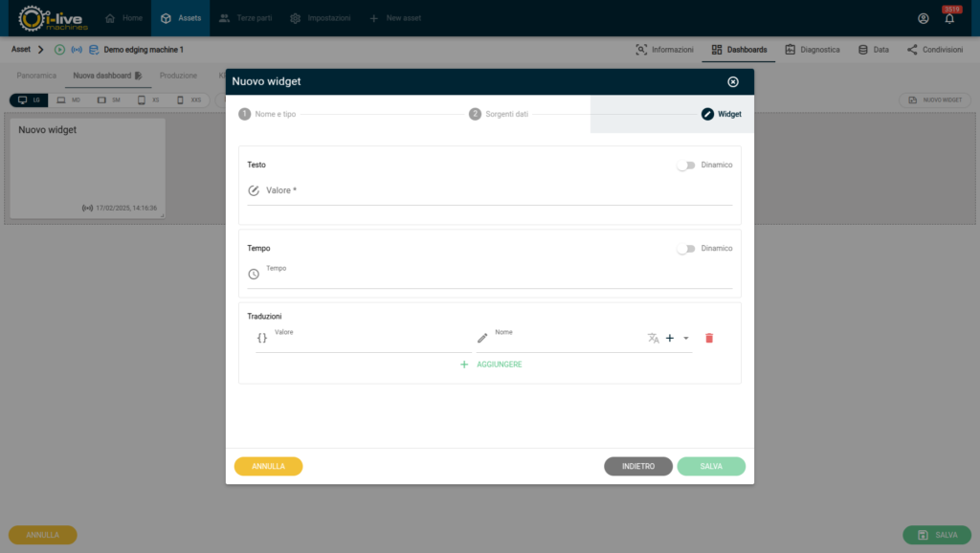Delete the translation row with the red trash icon
The image size is (980, 553).
709,338
